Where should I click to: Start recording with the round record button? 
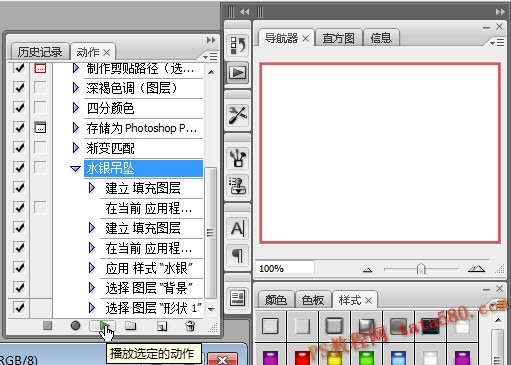point(75,325)
